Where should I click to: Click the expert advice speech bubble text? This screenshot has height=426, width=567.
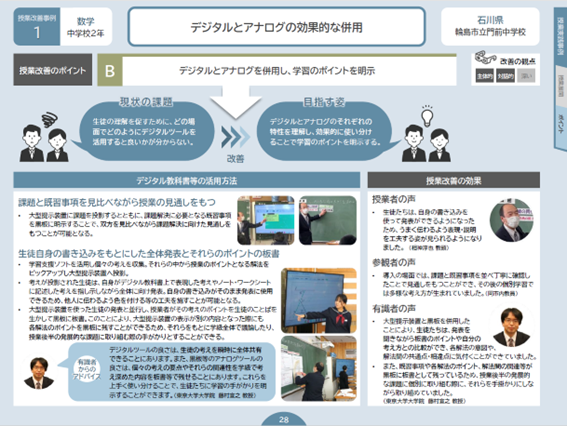tap(187, 372)
